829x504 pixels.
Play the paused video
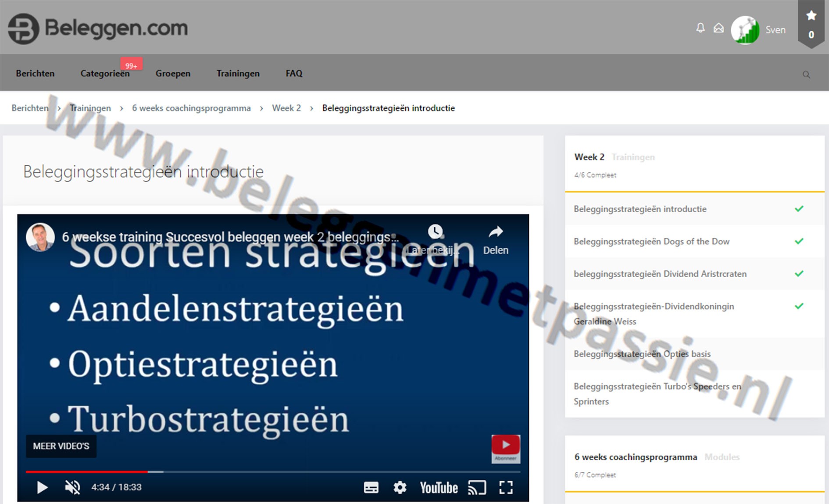click(x=42, y=487)
